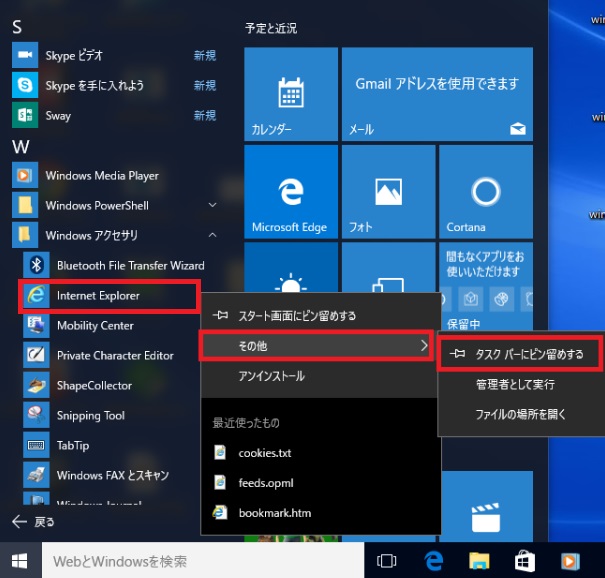Open the 間もなくアプリをお使いいただけます tile
This screenshot has height=578, width=605.
(486, 287)
